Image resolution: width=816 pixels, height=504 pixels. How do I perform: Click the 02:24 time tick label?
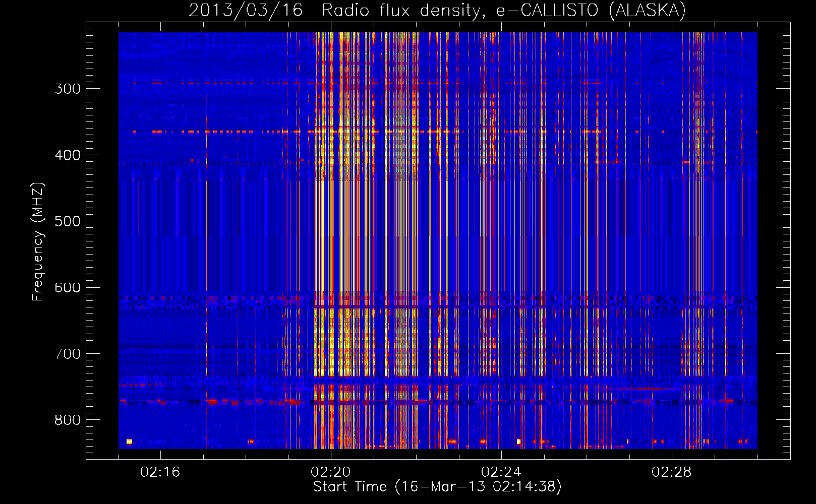pyautogui.click(x=501, y=472)
